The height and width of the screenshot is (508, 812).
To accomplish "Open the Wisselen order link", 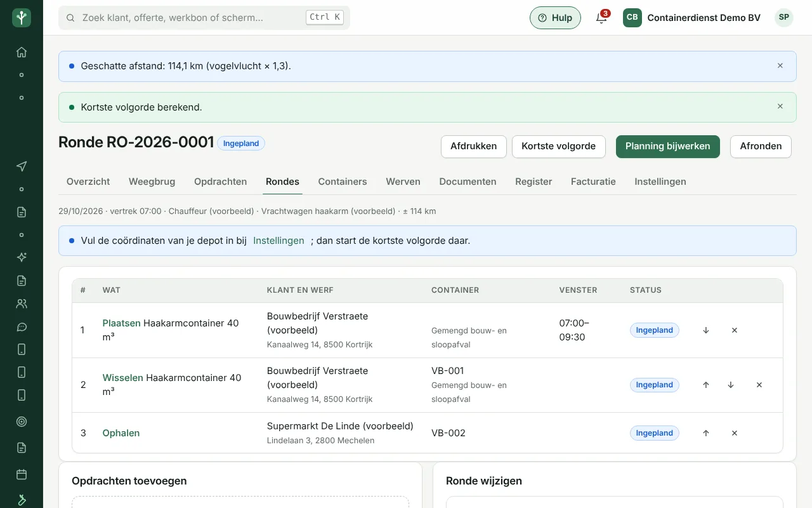I will click(123, 378).
